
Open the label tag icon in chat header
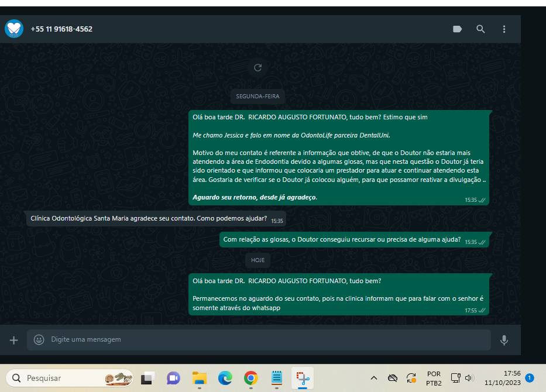tap(457, 29)
